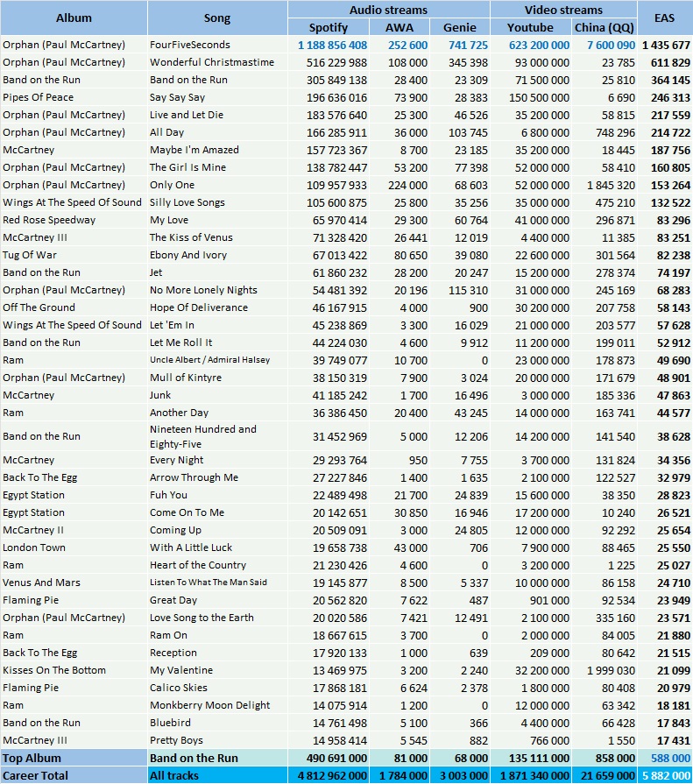This screenshot has width=693, height=784.
Task: Select the Career Total row label
Action: click(x=74, y=775)
